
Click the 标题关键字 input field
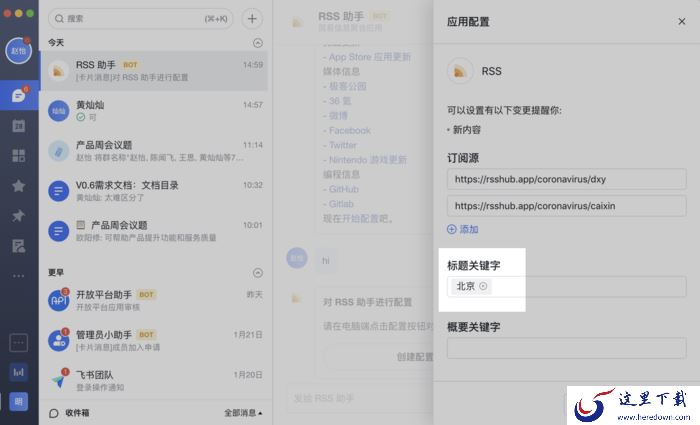567,286
